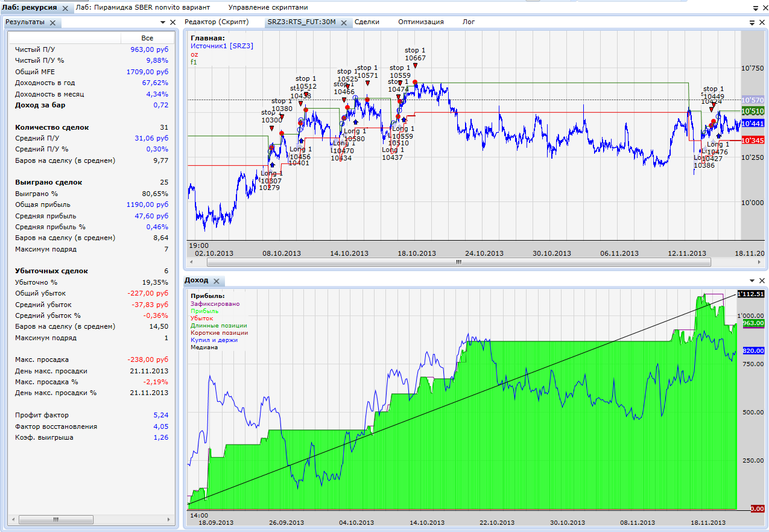Image resolution: width=769 pixels, height=532 pixels.
Task: Open the Доход panel dropdown arrow
Action: pos(752,281)
